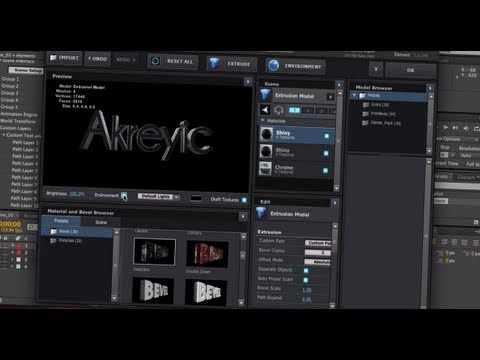Toggle the Draft Textures checkbox
Image resolution: width=480 pixels, height=360 pixels.
pos(244,200)
